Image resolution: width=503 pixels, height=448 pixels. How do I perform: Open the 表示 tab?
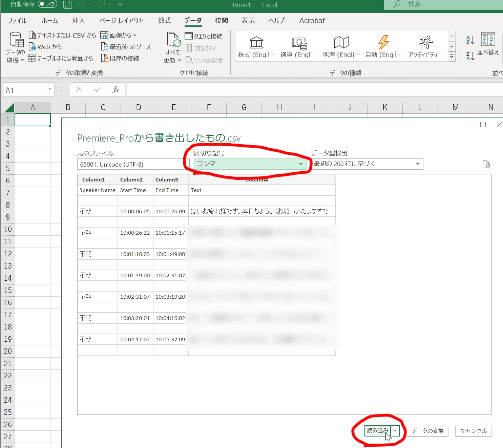pos(248,21)
